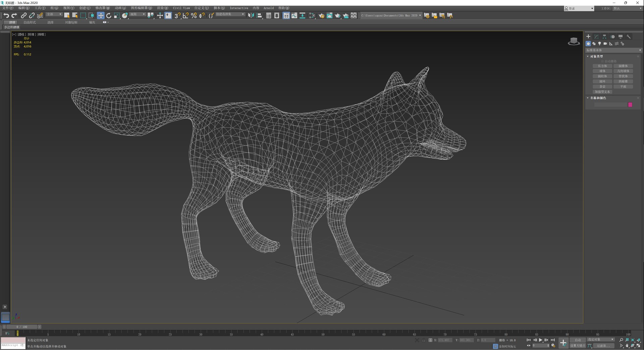Open the pink object color swatch

click(630, 105)
